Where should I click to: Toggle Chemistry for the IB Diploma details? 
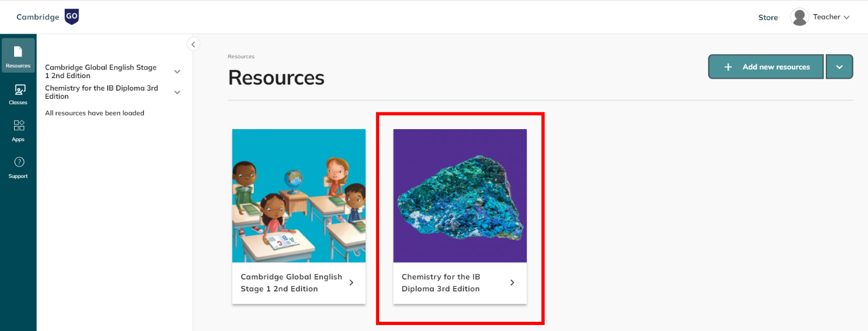(177, 92)
